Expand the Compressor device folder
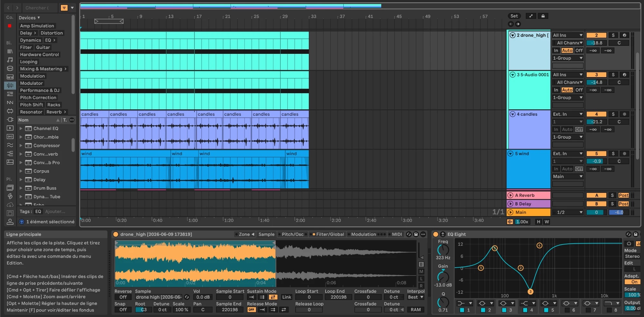This screenshot has width=644, height=317. tap(21, 145)
